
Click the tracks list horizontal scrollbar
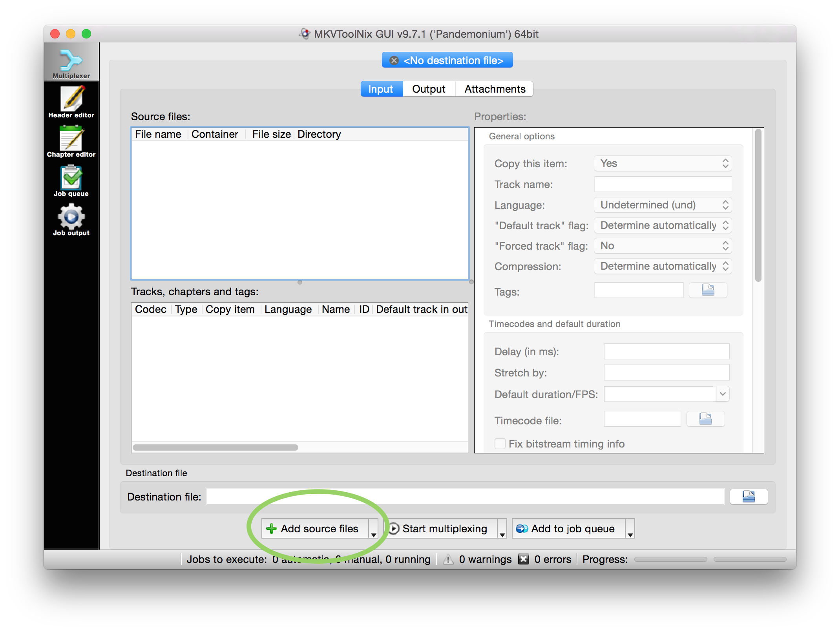(215, 448)
